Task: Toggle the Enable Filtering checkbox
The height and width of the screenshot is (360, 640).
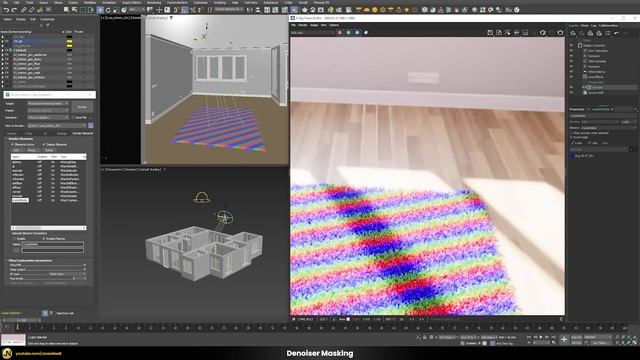Action: coord(44,239)
